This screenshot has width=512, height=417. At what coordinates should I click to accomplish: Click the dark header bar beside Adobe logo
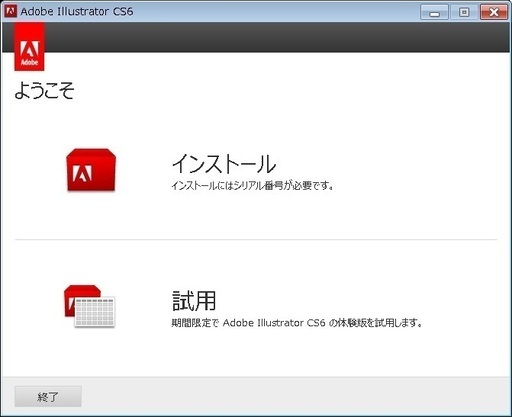pos(277,37)
